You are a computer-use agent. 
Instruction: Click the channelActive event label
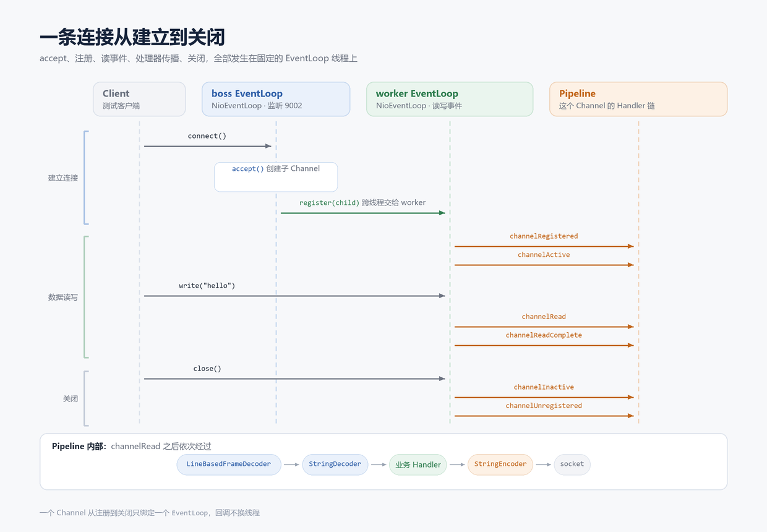pos(544,255)
